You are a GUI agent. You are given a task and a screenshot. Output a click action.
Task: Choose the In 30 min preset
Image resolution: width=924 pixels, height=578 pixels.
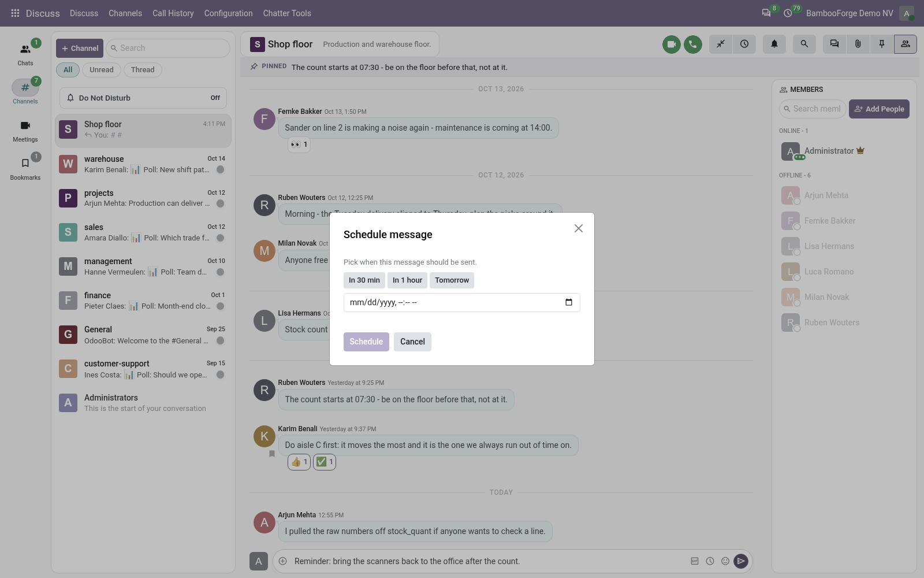pos(364,280)
